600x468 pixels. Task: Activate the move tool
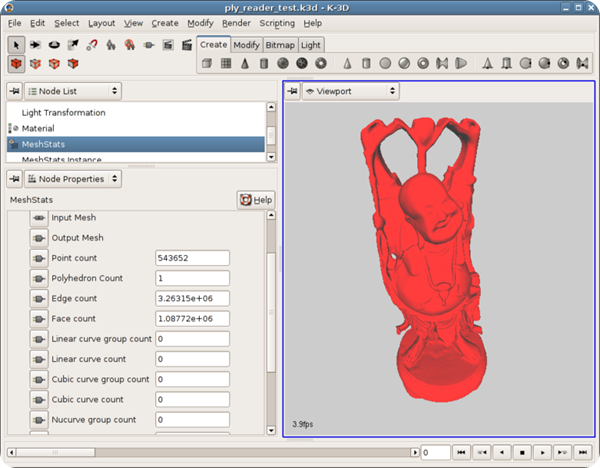tap(35, 45)
